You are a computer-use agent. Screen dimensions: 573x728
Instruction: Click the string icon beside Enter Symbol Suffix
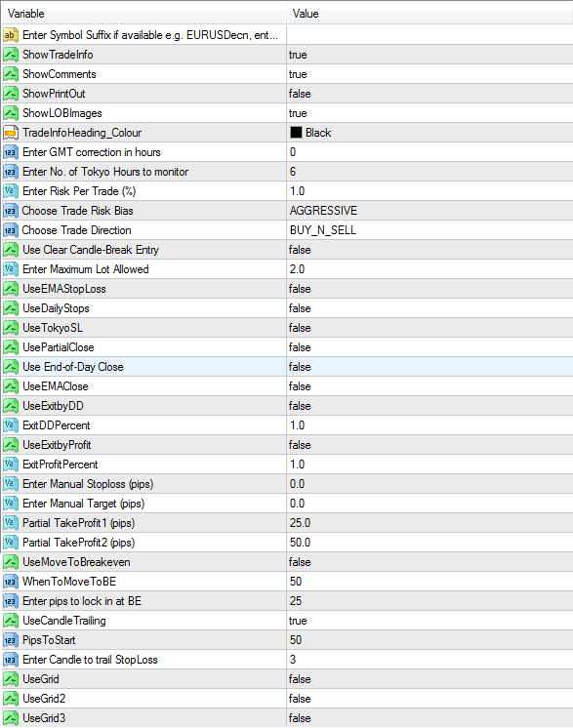click(x=10, y=35)
